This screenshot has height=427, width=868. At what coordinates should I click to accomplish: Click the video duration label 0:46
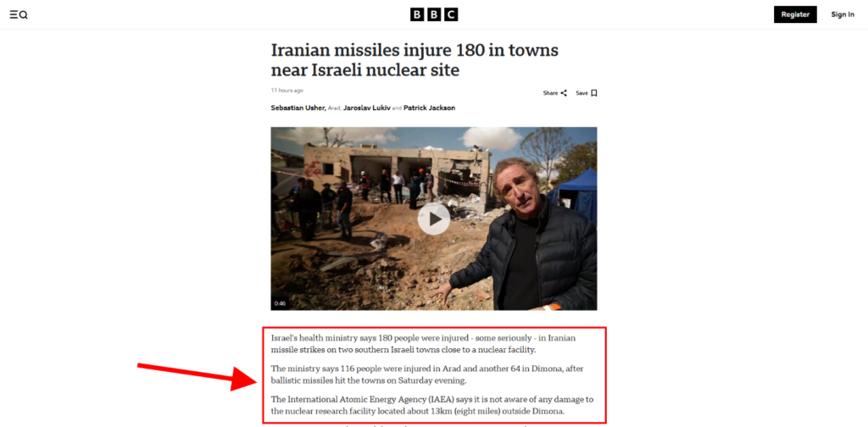pos(280,303)
